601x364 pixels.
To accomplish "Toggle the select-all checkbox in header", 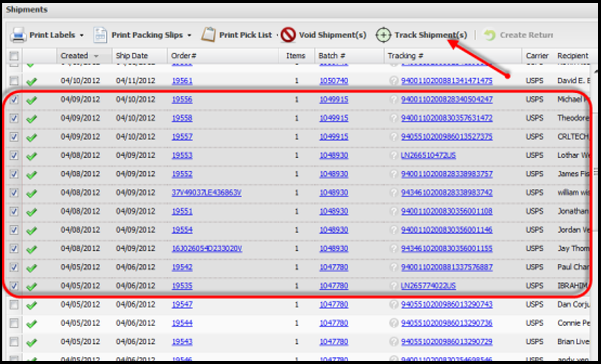I will tap(14, 56).
